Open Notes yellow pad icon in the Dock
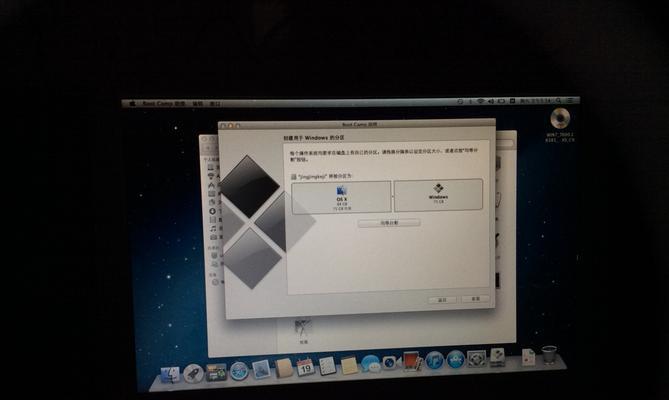The width and height of the screenshot is (669, 400). click(349, 365)
